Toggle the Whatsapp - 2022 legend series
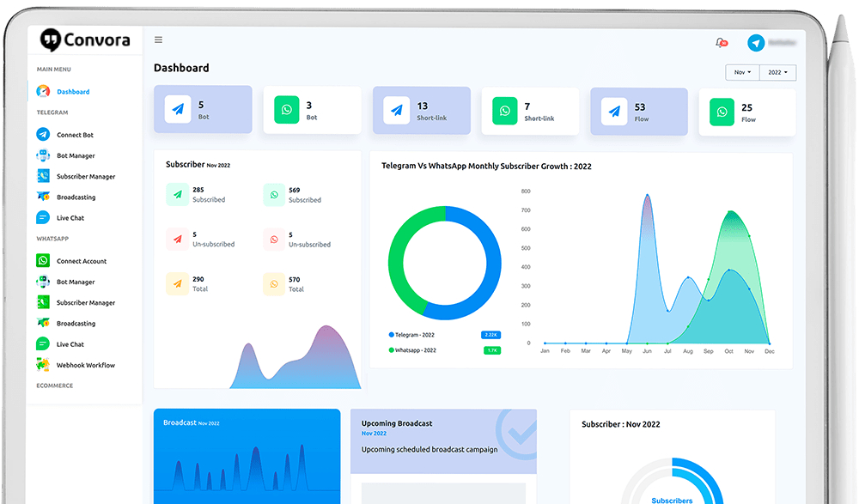 [x=415, y=350]
